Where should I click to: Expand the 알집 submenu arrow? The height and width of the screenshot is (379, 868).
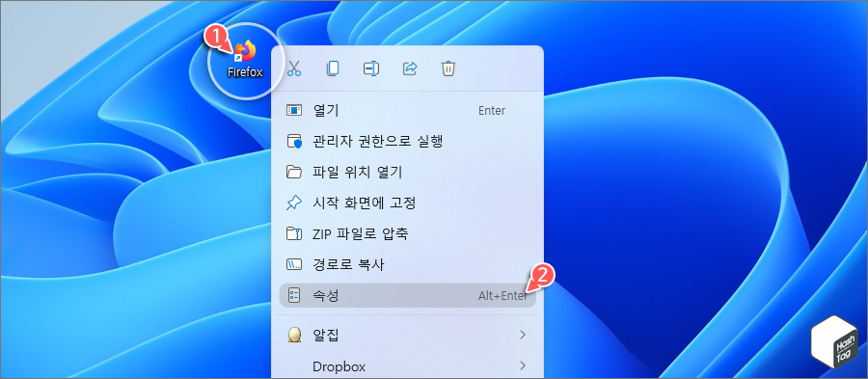522,335
